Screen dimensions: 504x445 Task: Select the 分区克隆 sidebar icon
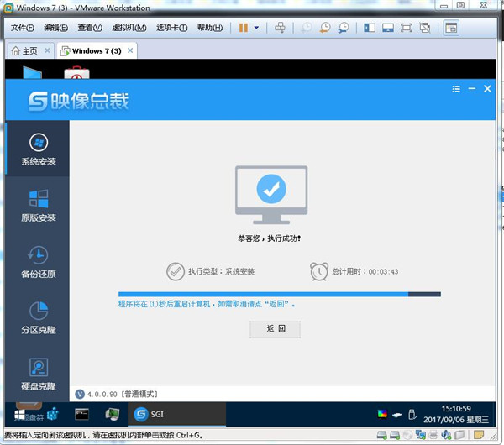tap(39, 317)
